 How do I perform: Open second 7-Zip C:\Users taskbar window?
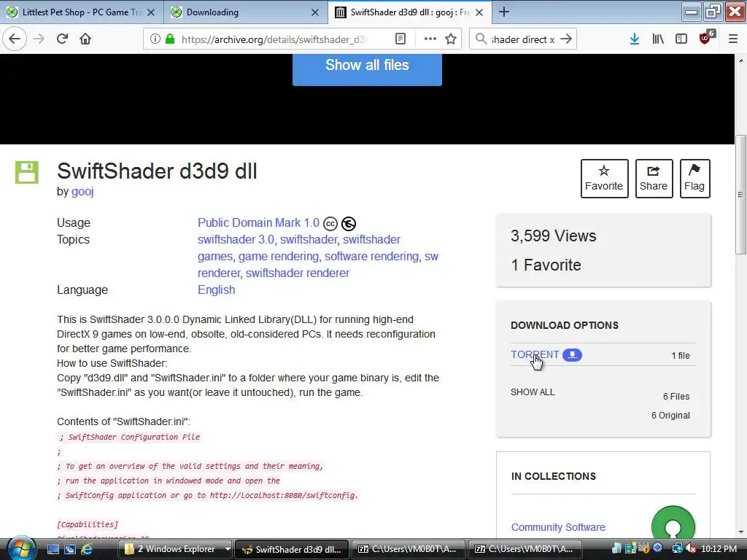click(525, 549)
